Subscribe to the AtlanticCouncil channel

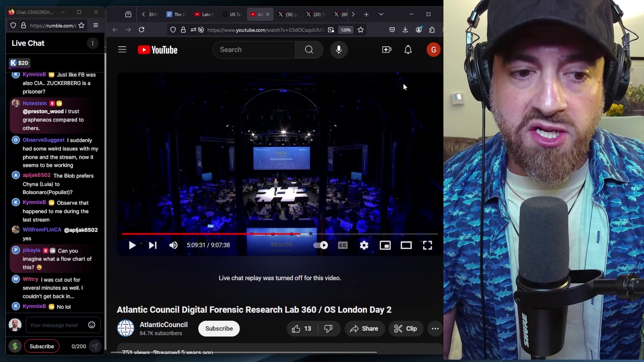pos(219,328)
